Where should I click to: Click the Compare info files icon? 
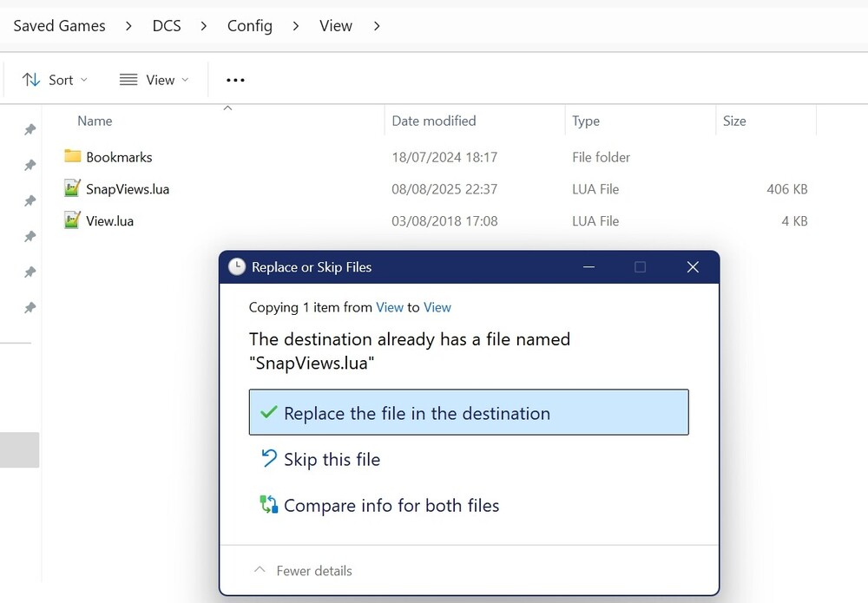click(x=269, y=505)
